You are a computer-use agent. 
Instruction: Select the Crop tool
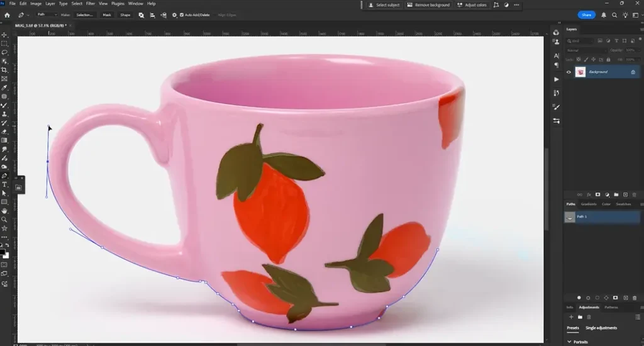click(x=4, y=70)
